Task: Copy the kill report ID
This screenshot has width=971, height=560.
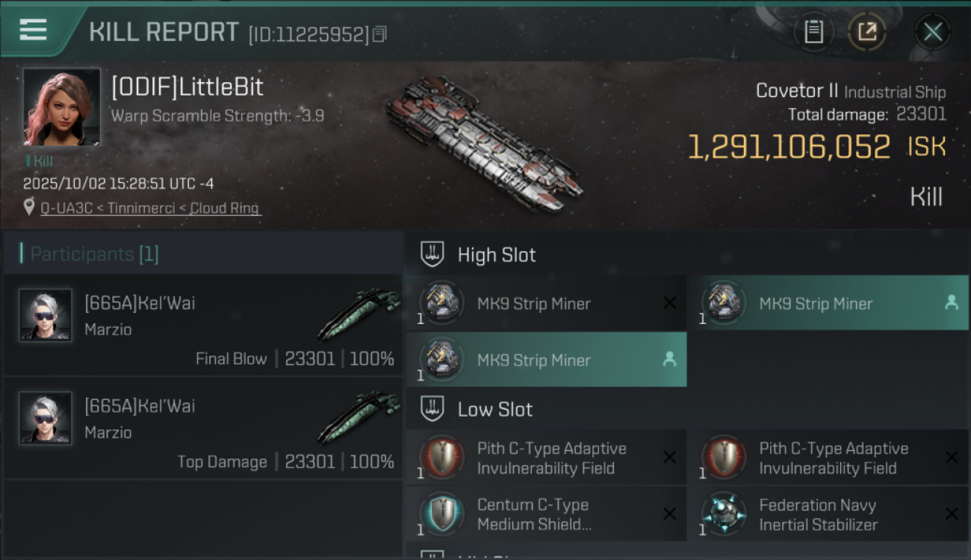Action: (x=379, y=34)
